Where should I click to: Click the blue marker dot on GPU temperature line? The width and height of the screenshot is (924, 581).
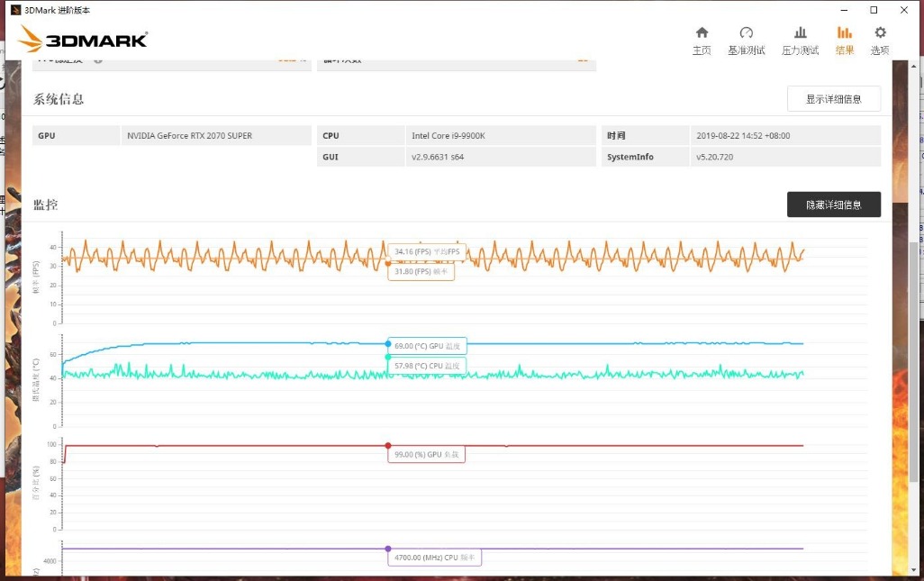click(388, 343)
